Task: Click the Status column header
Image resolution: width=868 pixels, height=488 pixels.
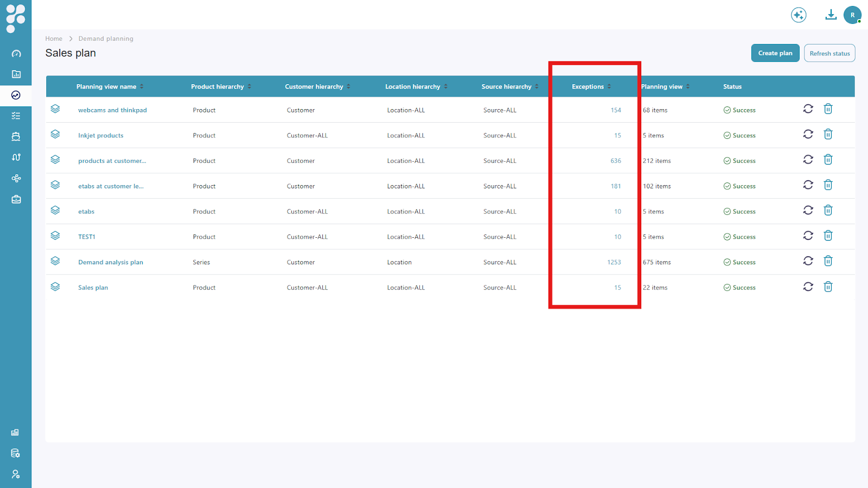Action: 732,87
